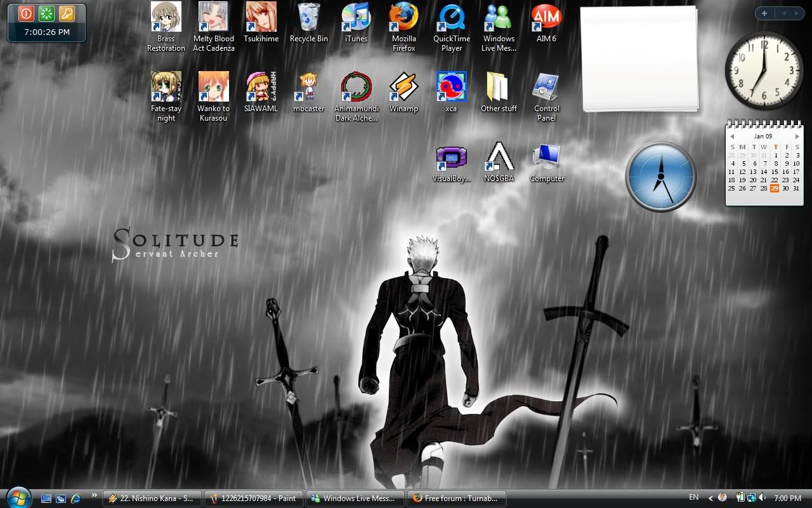Click the sidebar plus button to add gadgets
This screenshot has height=508, width=812.
(764, 13)
